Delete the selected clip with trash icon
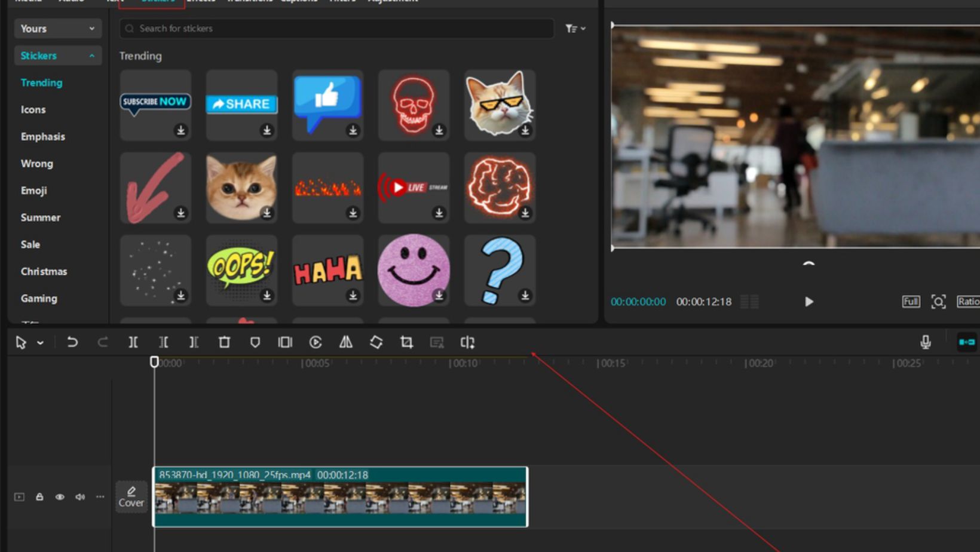 (x=224, y=342)
